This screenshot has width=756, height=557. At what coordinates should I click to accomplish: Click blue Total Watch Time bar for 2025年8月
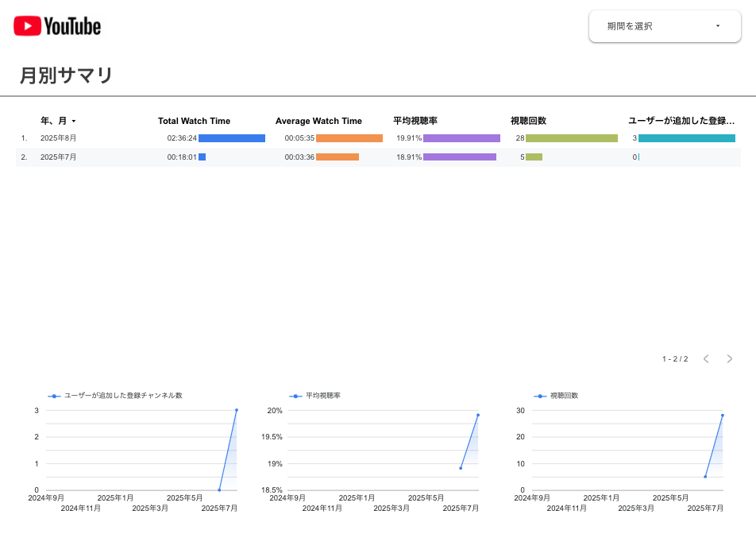231,138
